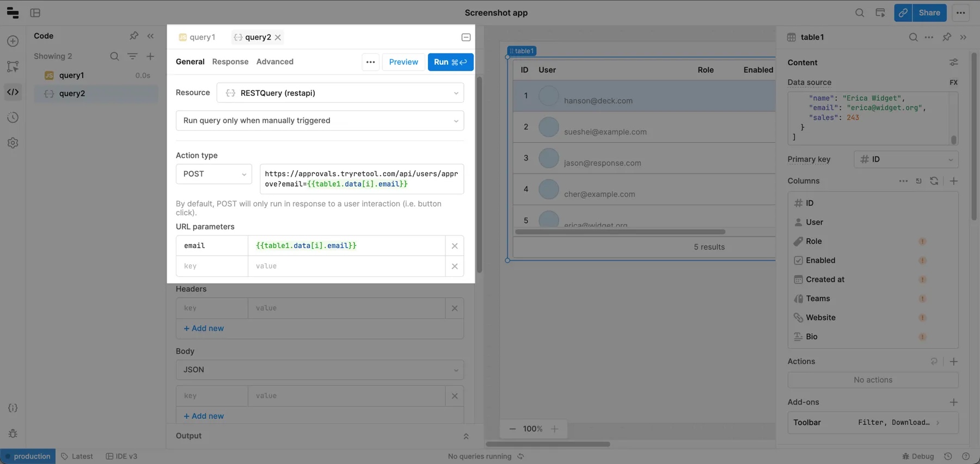Viewport: 980px width, 464px height.
Task: Expand the Output section
Action: [466, 436]
